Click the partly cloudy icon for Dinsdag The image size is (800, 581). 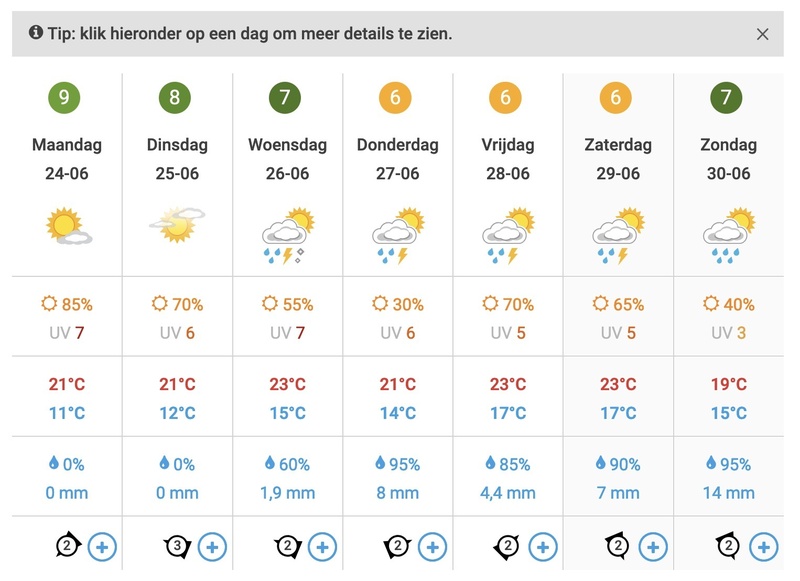(177, 226)
